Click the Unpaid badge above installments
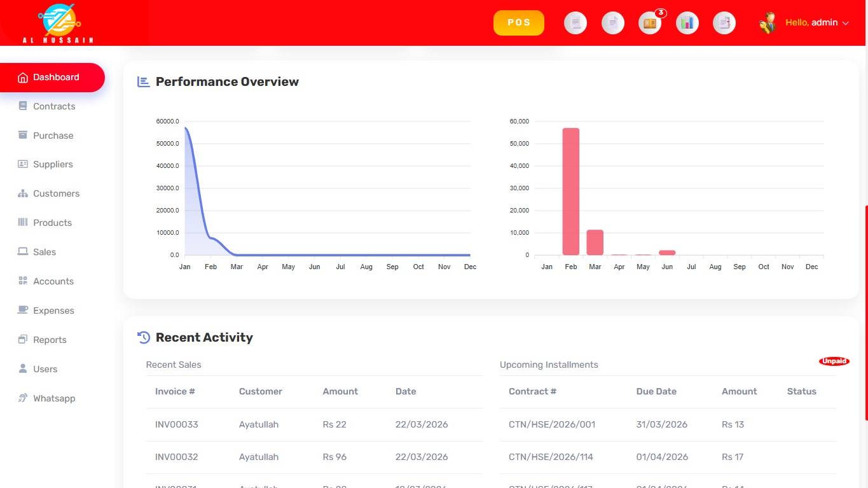 pyautogui.click(x=834, y=361)
